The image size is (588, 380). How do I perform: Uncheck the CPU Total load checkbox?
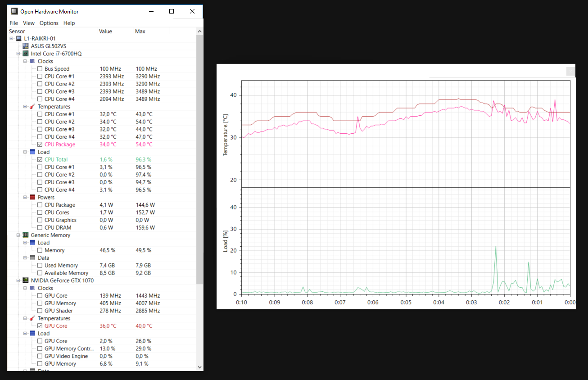click(40, 159)
